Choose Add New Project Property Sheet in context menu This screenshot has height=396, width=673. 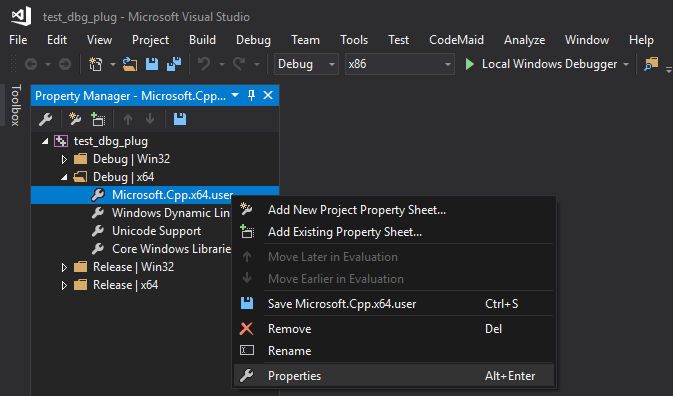coord(394,210)
